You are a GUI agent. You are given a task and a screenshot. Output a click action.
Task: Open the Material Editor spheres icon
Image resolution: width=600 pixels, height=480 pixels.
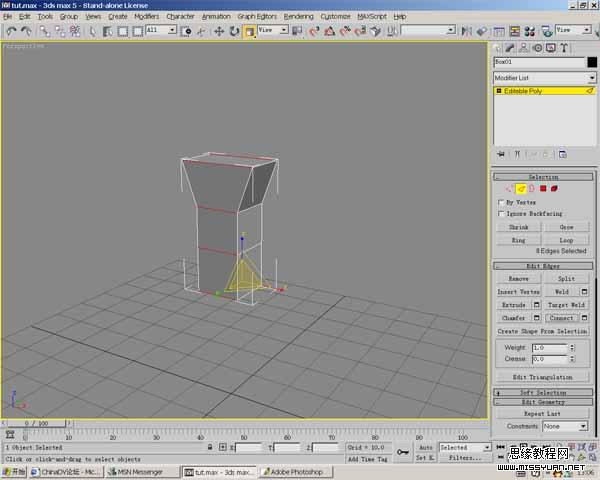coord(530,31)
